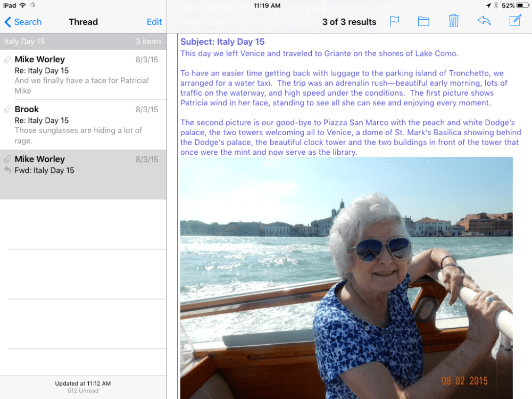Image resolution: width=532 pixels, height=399 pixels.
Task: Select Mike Worley's Fwd: Italy Day 15 message
Action: (x=83, y=165)
